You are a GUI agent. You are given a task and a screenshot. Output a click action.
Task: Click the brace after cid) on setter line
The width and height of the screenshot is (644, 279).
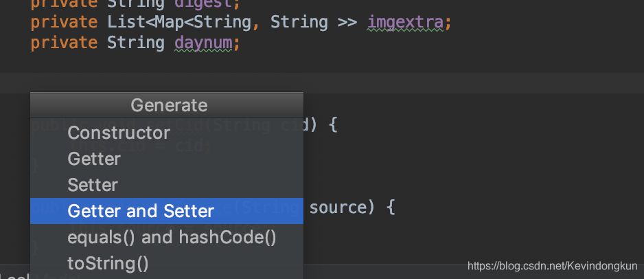pyautogui.click(x=333, y=125)
